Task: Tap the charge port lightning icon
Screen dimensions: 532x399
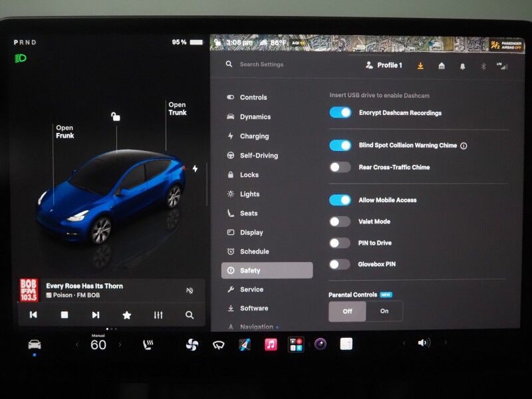Action: coord(195,168)
